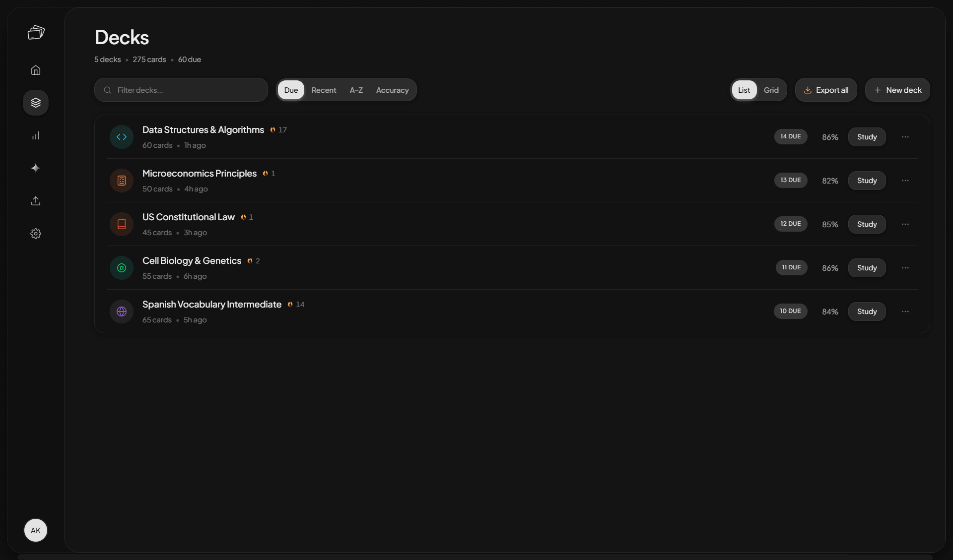The width and height of the screenshot is (953, 560).
Task: Sort decks A-Z
Action: 356,90
